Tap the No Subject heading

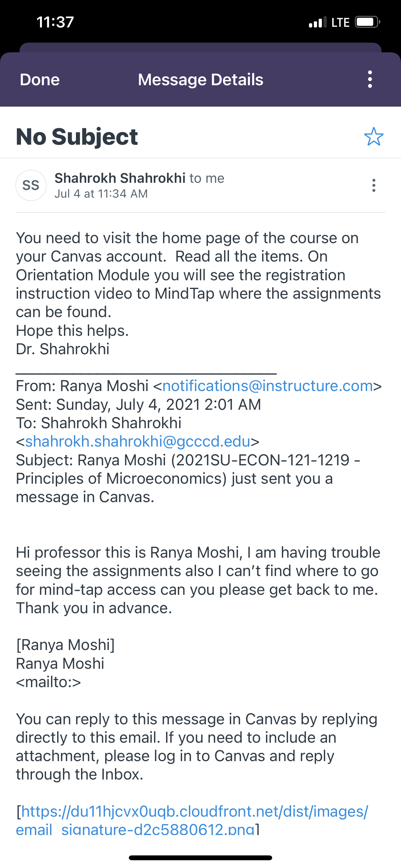pyautogui.click(x=77, y=137)
